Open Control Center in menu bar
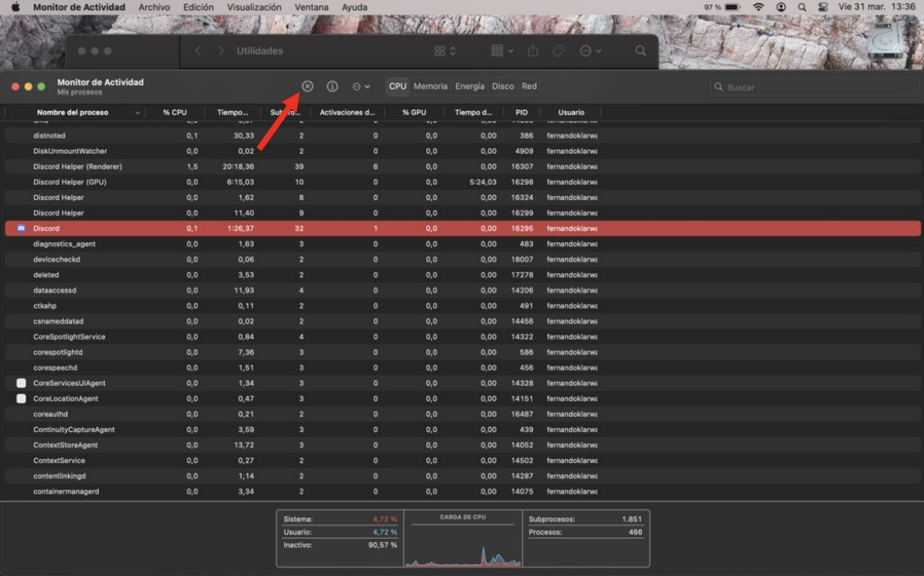The image size is (924, 576). click(823, 7)
